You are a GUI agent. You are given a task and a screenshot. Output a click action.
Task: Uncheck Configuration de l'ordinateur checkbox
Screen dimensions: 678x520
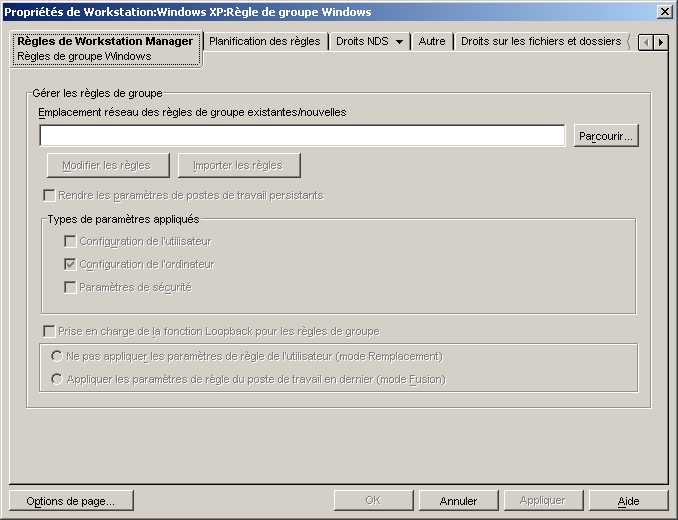(x=70, y=264)
